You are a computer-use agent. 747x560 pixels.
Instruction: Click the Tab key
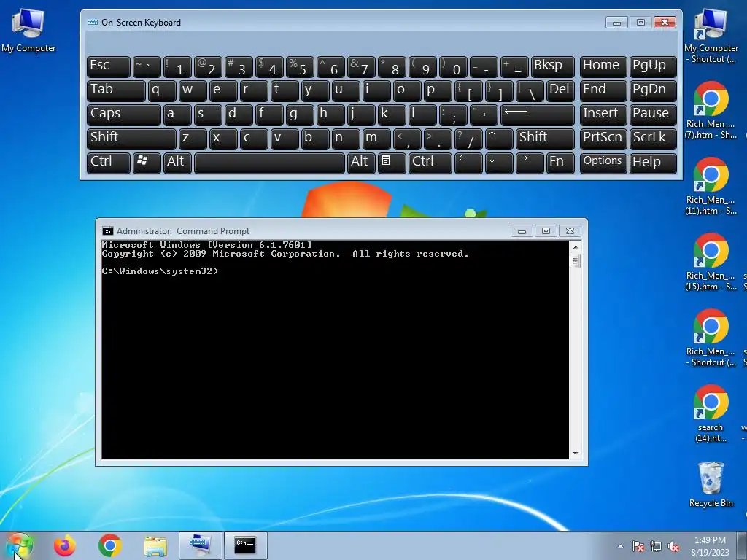click(116, 90)
